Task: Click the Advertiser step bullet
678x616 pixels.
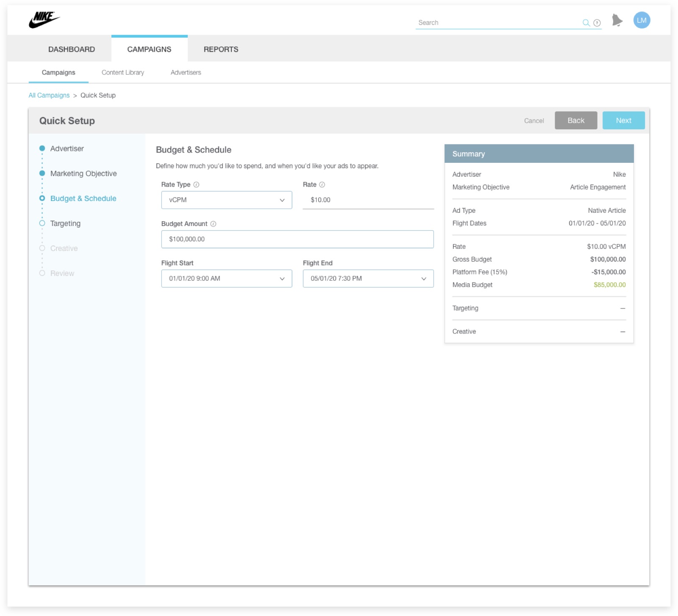Action: [x=42, y=148]
